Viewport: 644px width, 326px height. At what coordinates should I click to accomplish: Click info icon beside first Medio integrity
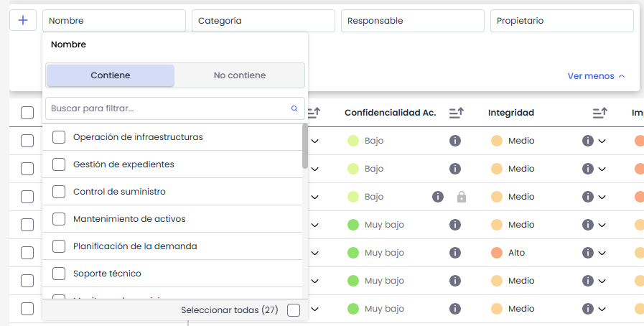pyautogui.click(x=587, y=141)
